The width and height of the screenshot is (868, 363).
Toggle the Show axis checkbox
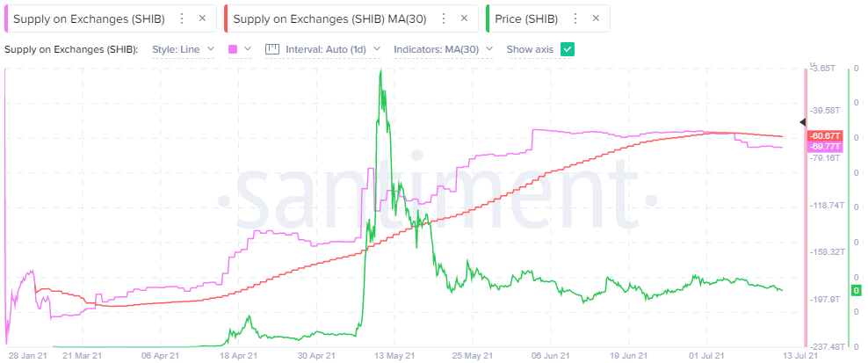568,49
